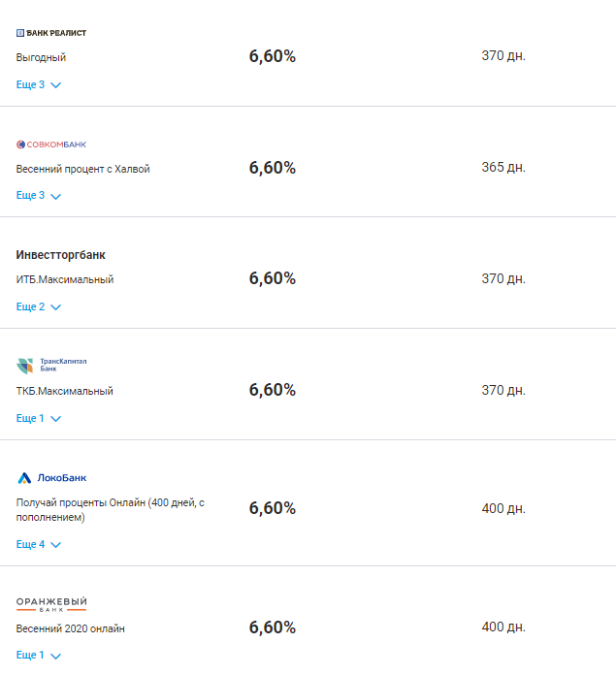Viewport: 616px width, 675px height.
Task: Open the ИТБ.Максимальный deposit
Action: [65, 280]
